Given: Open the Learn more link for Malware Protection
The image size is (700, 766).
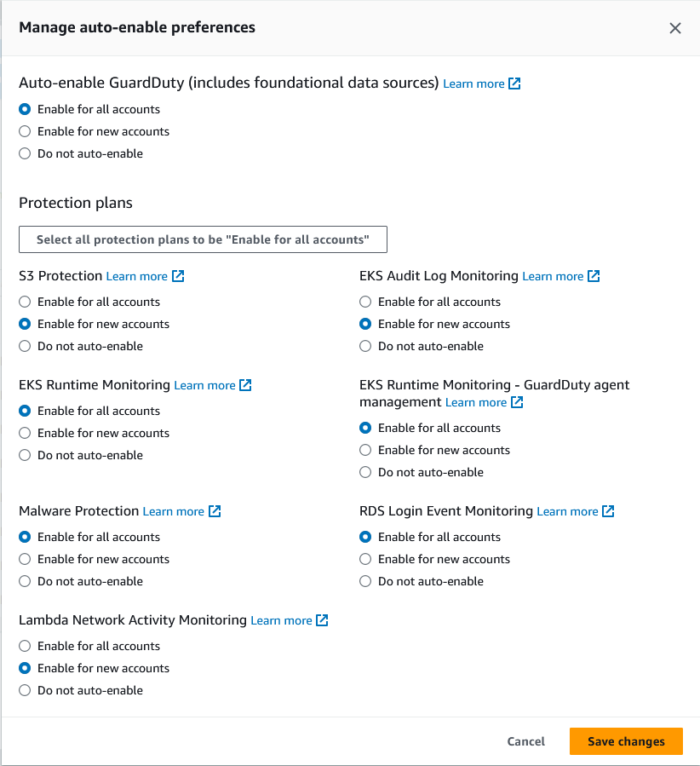Looking at the screenshot, I should [x=173, y=511].
